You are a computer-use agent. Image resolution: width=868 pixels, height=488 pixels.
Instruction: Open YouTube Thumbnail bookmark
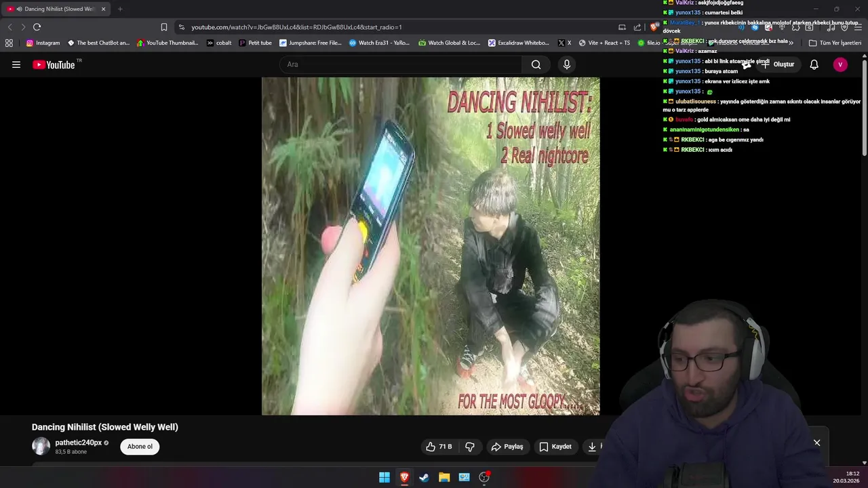coord(167,43)
